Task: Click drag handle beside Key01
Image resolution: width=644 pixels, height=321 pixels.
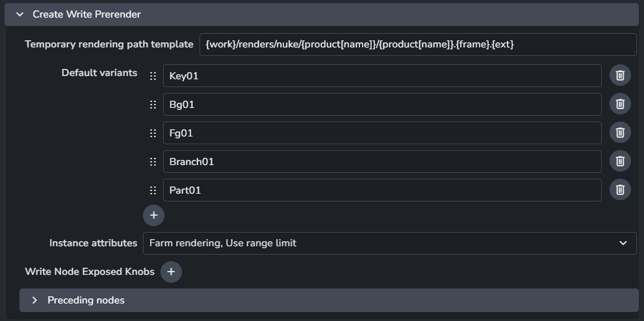Action: (153, 76)
